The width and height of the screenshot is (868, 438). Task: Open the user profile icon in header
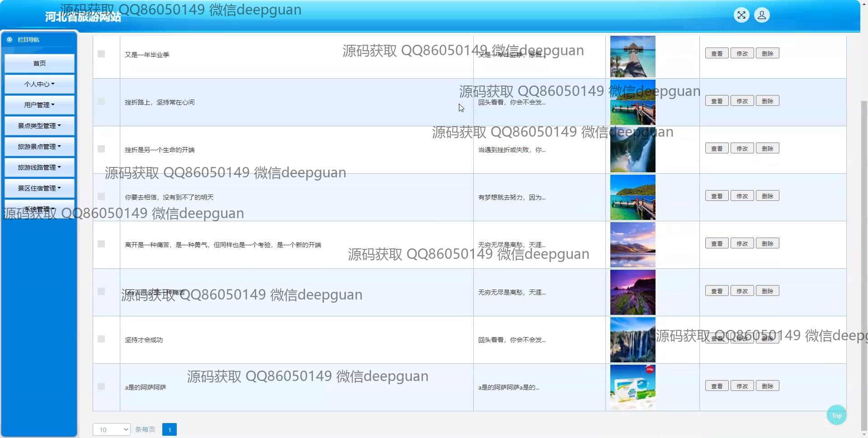pyautogui.click(x=762, y=15)
